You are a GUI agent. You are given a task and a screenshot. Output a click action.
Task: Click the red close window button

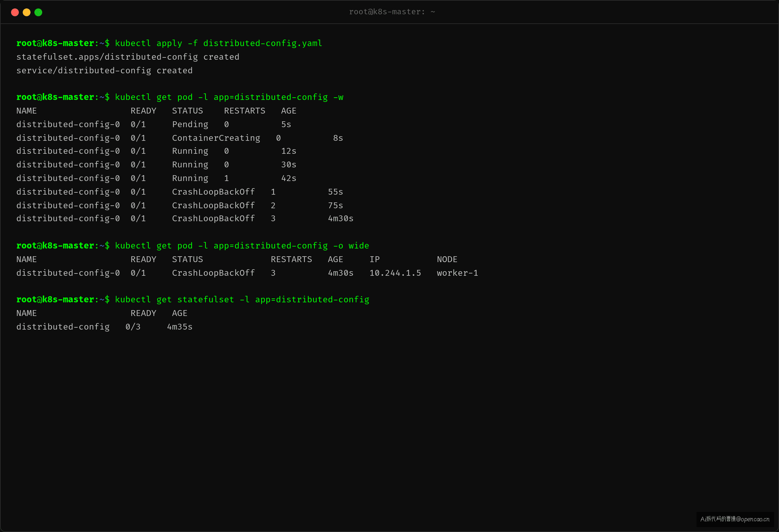[x=15, y=12]
